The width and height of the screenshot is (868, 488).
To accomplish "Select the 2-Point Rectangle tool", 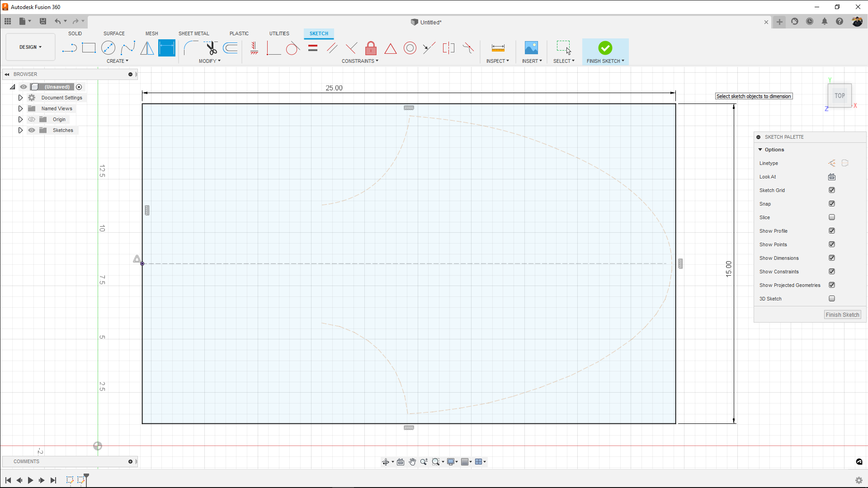I will (89, 48).
